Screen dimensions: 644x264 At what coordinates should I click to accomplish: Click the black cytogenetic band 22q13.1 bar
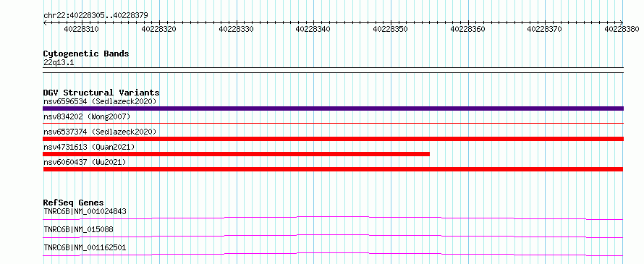tap(333, 70)
